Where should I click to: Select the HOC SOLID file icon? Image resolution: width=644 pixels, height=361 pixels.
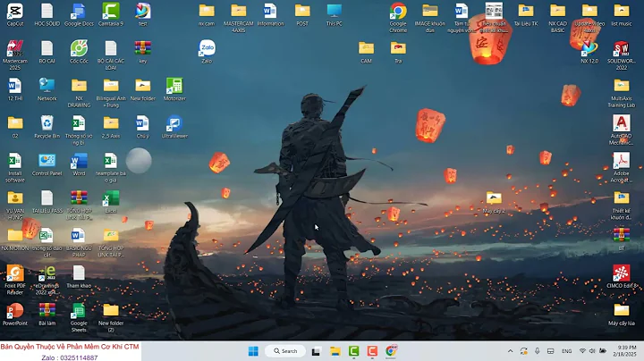click(x=47, y=15)
